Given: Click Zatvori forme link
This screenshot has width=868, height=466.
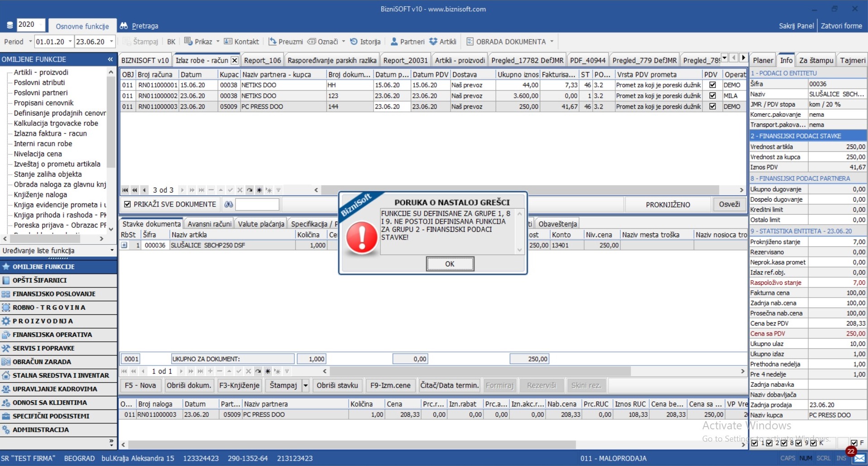Looking at the screenshot, I should click(x=841, y=26).
